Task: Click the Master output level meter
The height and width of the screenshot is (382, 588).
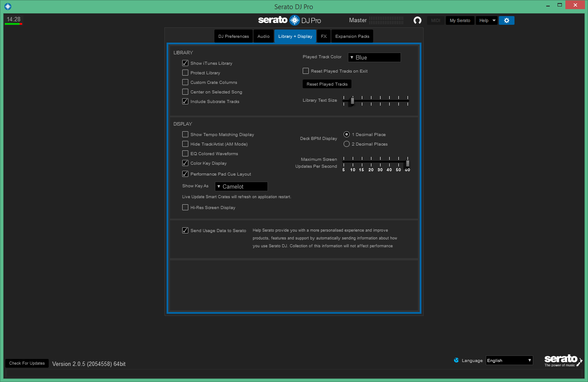Action: pyautogui.click(x=386, y=20)
